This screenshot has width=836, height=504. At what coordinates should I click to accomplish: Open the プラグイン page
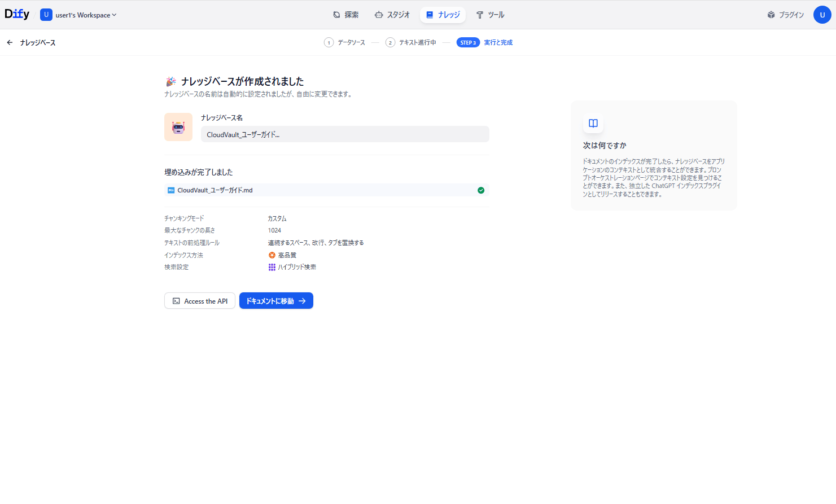click(x=785, y=15)
